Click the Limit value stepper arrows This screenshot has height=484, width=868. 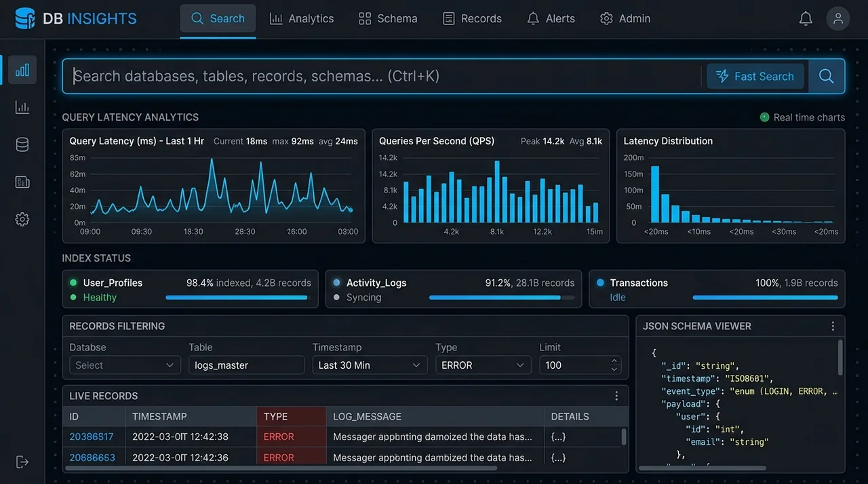point(614,365)
